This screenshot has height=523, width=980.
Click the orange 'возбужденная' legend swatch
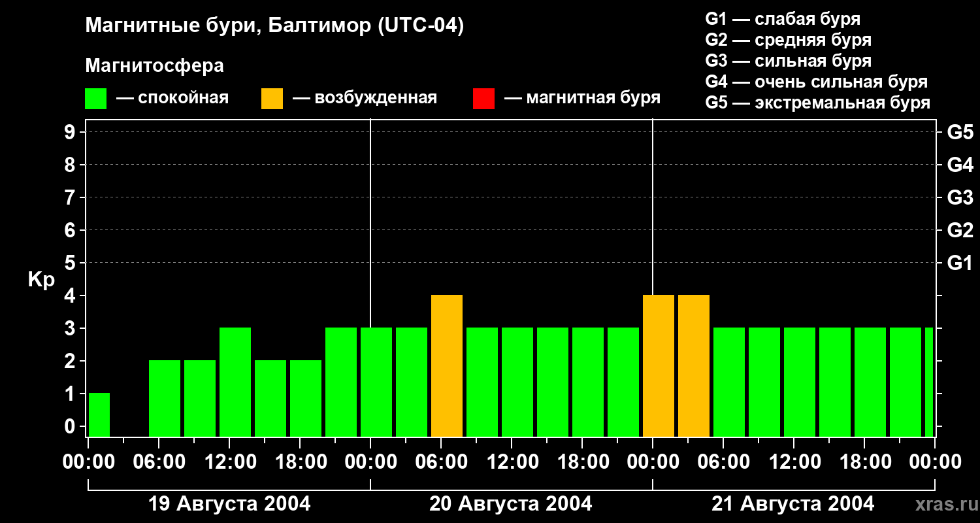(x=272, y=99)
